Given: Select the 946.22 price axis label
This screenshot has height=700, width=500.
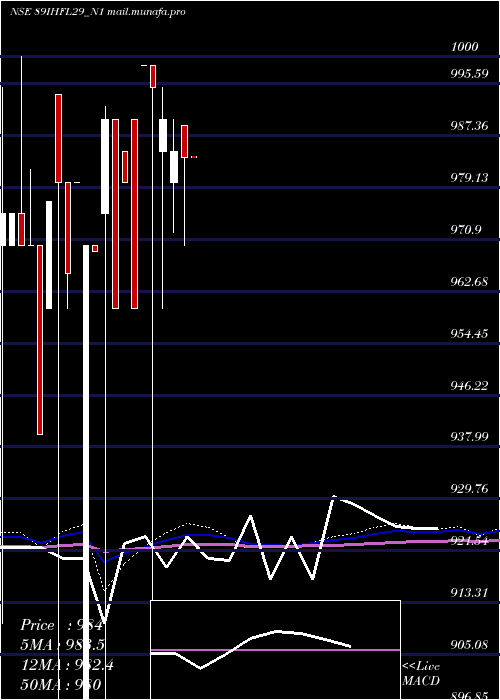Looking at the screenshot, I should coord(469,385).
